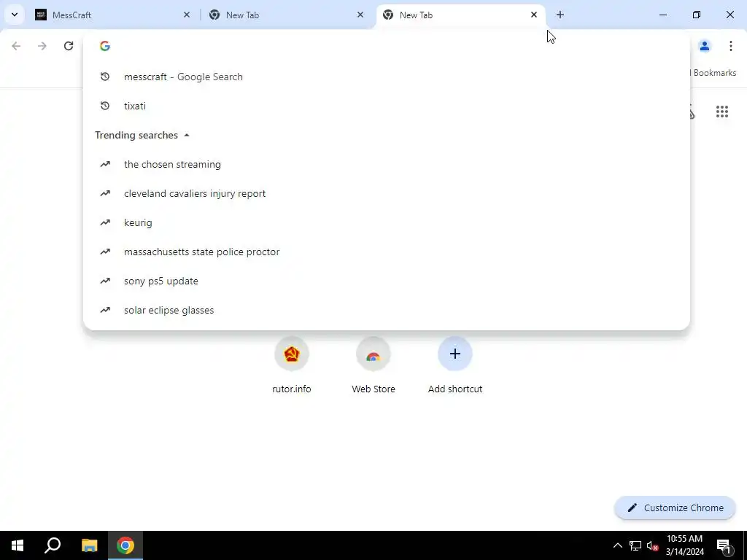Click the Add shortcut button
747x560 pixels.
pos(455,366)
